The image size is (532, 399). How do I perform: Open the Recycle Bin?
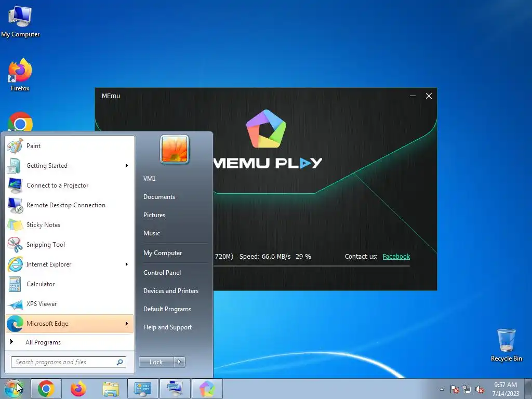(x=506, y=345)
